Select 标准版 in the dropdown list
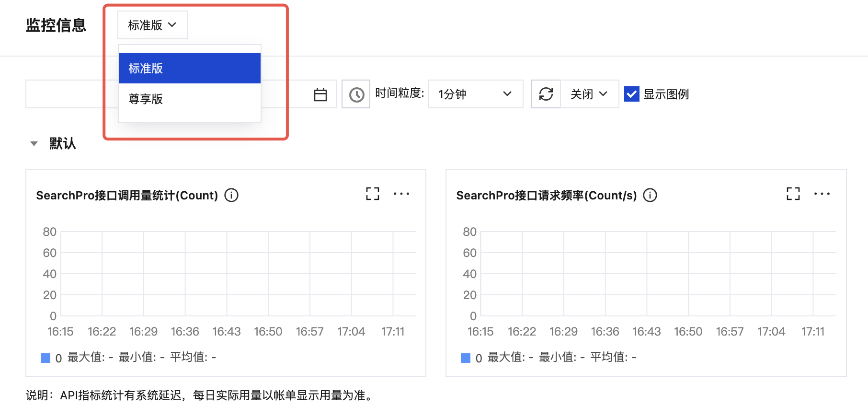This screenshot has height=418, width=868. pyautogui.click(x=190, y=68)
